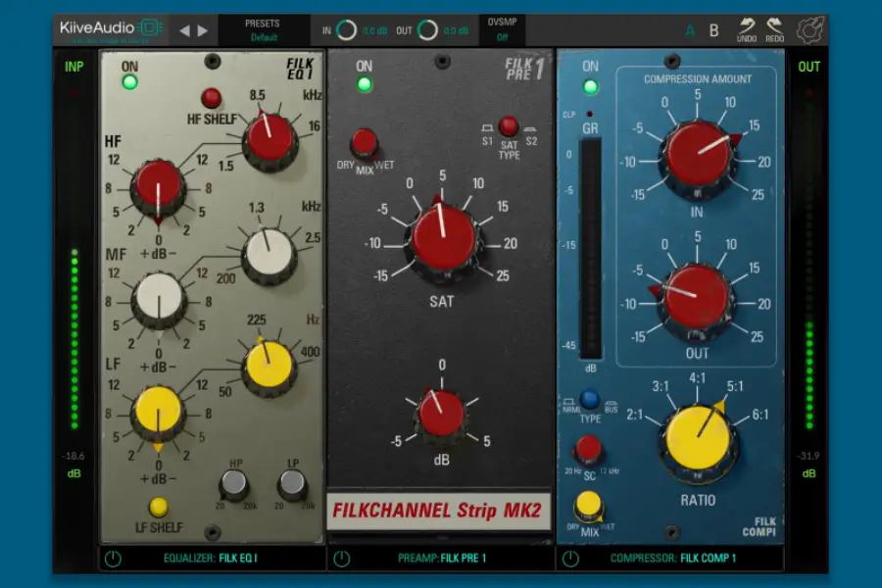Viewport: 882px width, 588px height.
Task: Click the LP filter grey knob
Action: click(292, 484)
